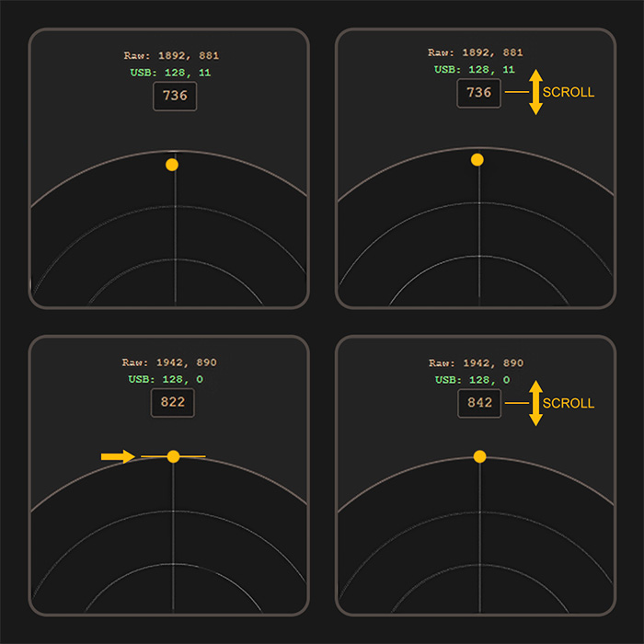Click the SCROLL label in top-right panel

pos(569,92)
